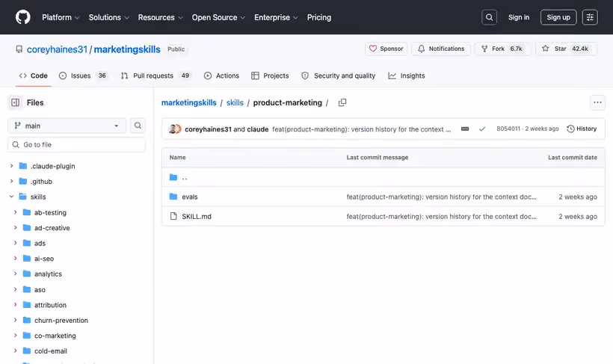
Task: Open the appearance settings icon beside Sign up
Action: pos(590,17)
